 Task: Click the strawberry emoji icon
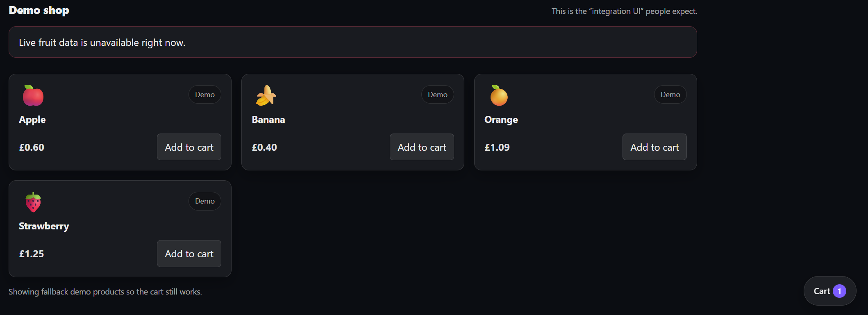click(x=33, y=202)
